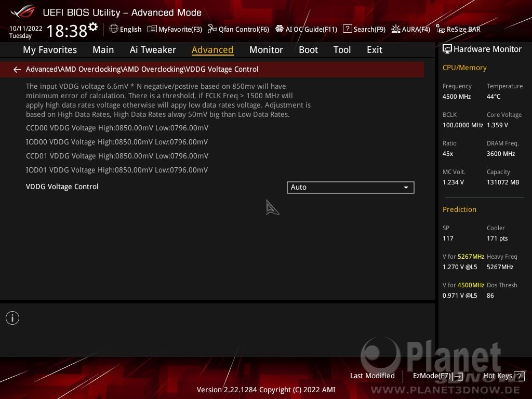Click the Ratio value 45x
This screenshot has height=399, width=532.
point(447,154)
